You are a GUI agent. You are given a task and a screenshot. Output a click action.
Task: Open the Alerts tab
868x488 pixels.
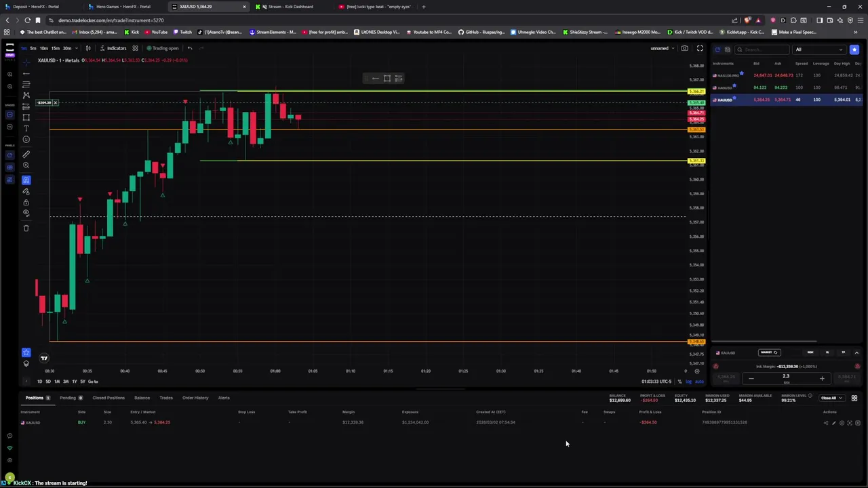tap(224, 398)
